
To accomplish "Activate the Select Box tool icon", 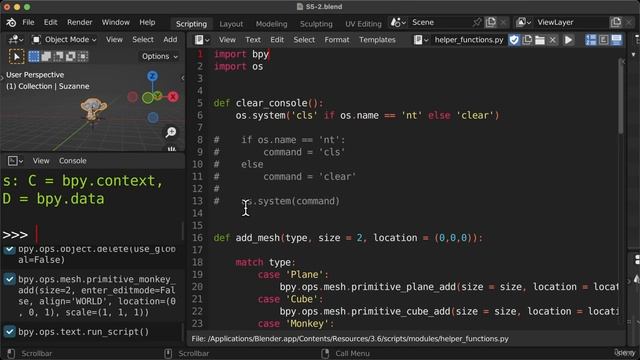I will [x=16, y=56].
